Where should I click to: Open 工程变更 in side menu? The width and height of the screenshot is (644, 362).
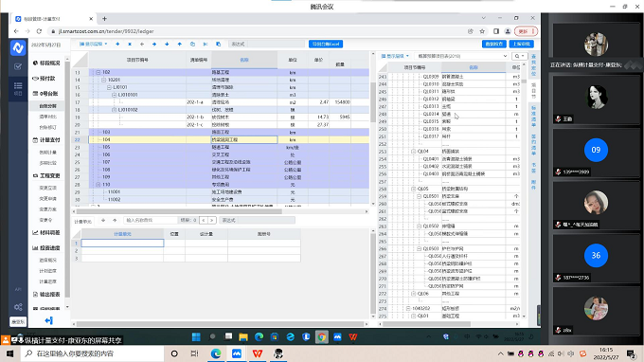pyautogui.click(x=46, y=175)
